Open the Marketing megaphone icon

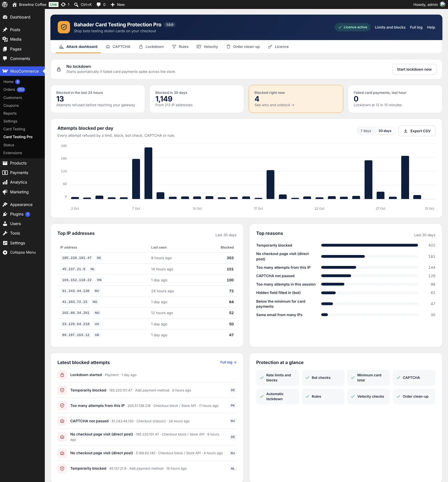[5, 192]
